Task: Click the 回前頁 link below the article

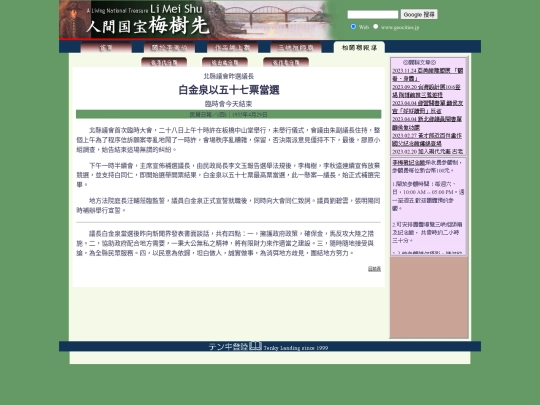Action: [x=374, y=269]
